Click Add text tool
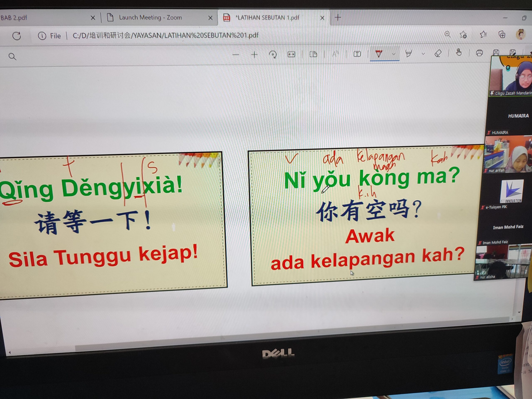 pos(357,54)
